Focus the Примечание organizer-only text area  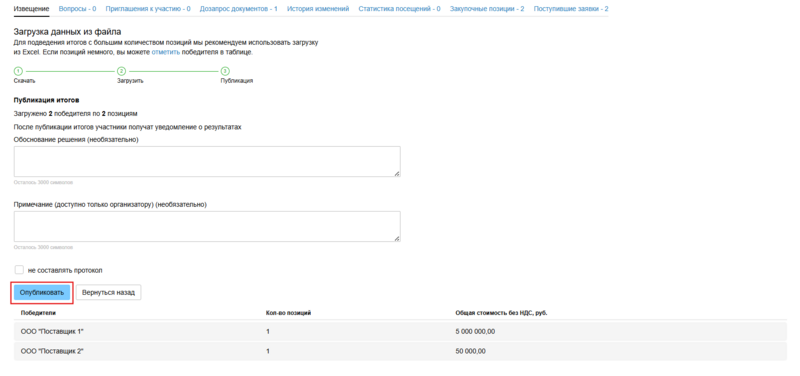(x=207, y=226)
